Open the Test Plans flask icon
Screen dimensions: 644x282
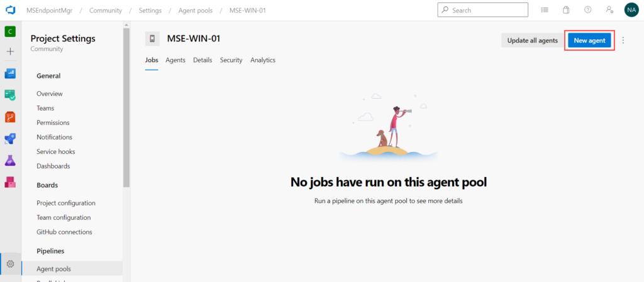click(x=10, y=160)
